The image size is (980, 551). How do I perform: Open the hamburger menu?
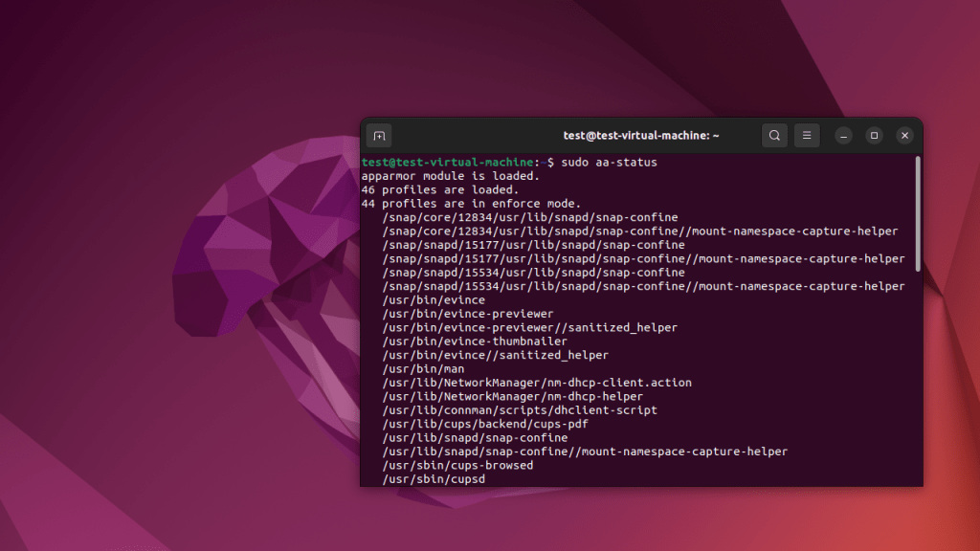tap(806, 135)
